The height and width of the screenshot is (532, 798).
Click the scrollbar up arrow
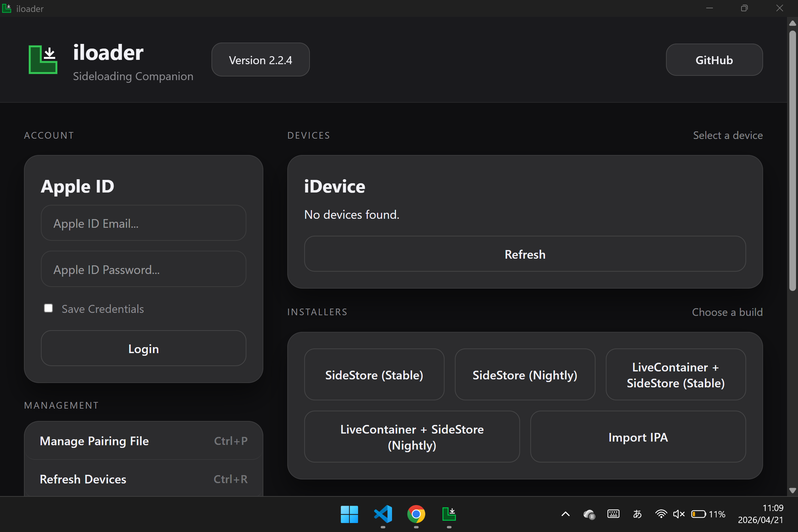pyautogui.click(x=793, y=23)
